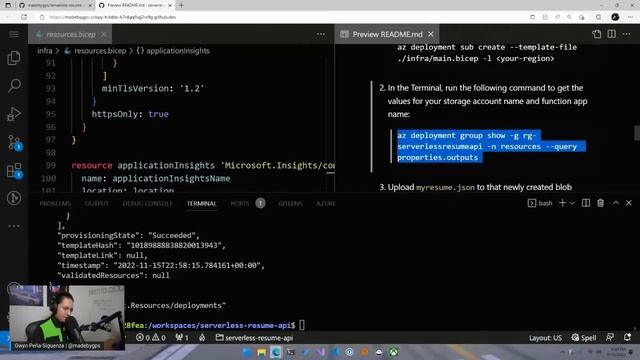The width and height of the screenshot is (640, 360).
Task: Activate the Preview README.md editor tab
Action: click(x=387, y=34)
